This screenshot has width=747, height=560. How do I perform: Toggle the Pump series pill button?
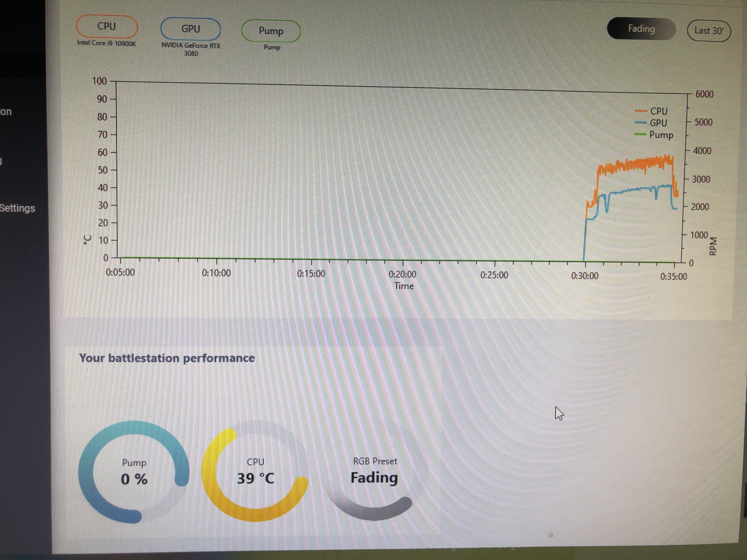271,31
